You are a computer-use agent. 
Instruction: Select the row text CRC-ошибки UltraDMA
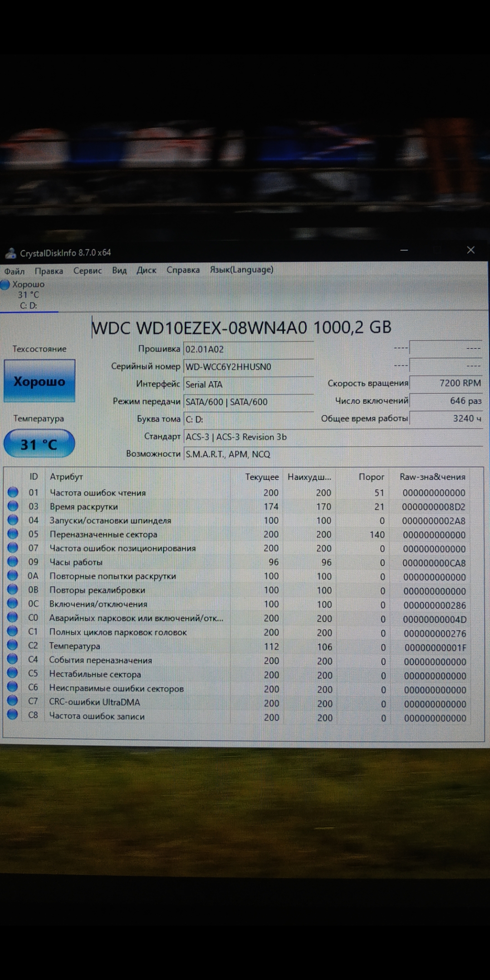94,702
